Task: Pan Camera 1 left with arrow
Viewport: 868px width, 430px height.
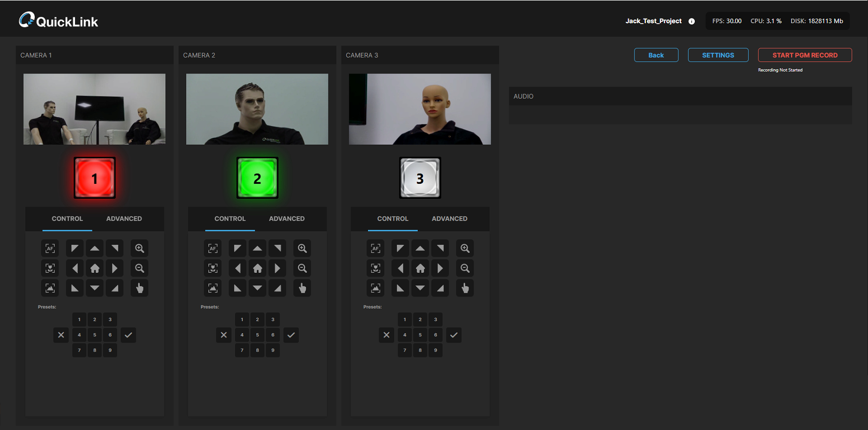Action: pyautogui.click(x=75, y=268)
